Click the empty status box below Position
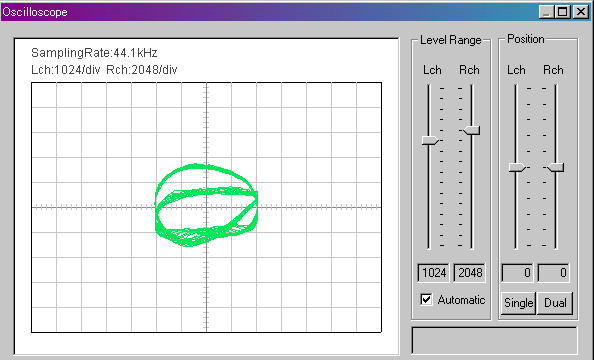This screenshot has width=594, height=360. pyautogui.click(x=494, y=341)
